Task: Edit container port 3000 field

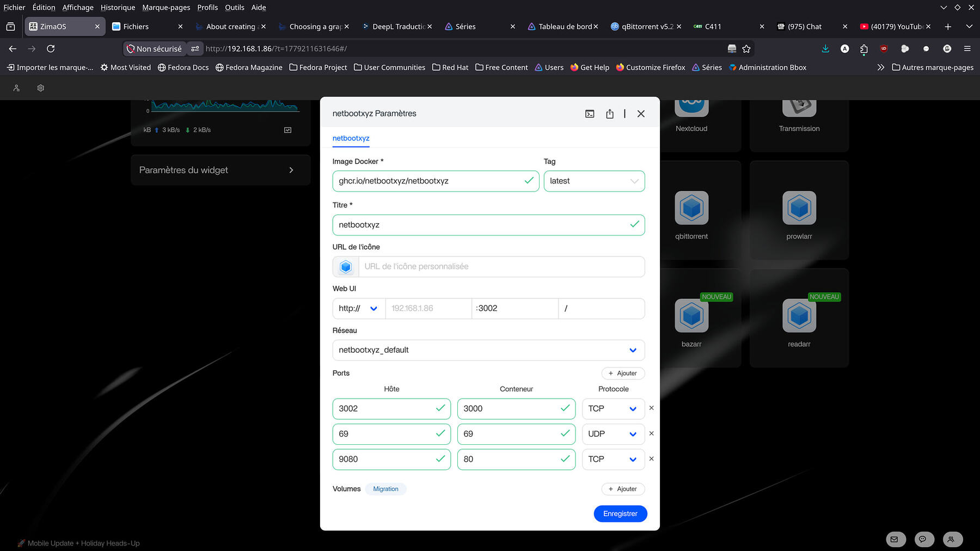Action: pyautogui.click(x=516, y=408)
